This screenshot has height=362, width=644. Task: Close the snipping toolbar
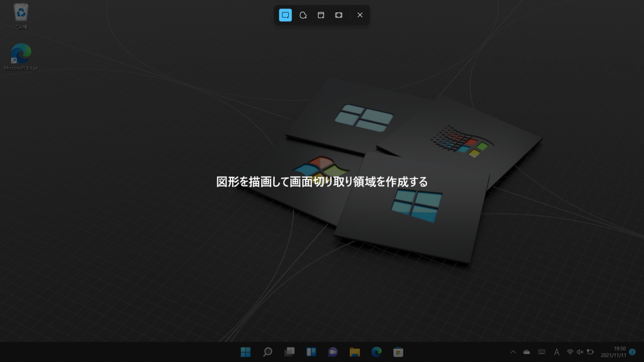[x=360, y=15]
